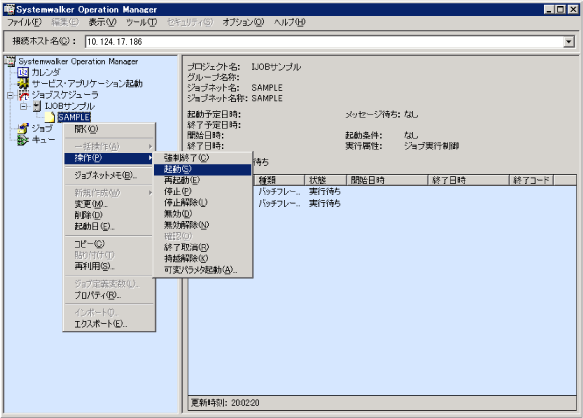Screen dimensions: 583x418
Task: Choose 開く(O) from context menu
Action: point(109,129)
